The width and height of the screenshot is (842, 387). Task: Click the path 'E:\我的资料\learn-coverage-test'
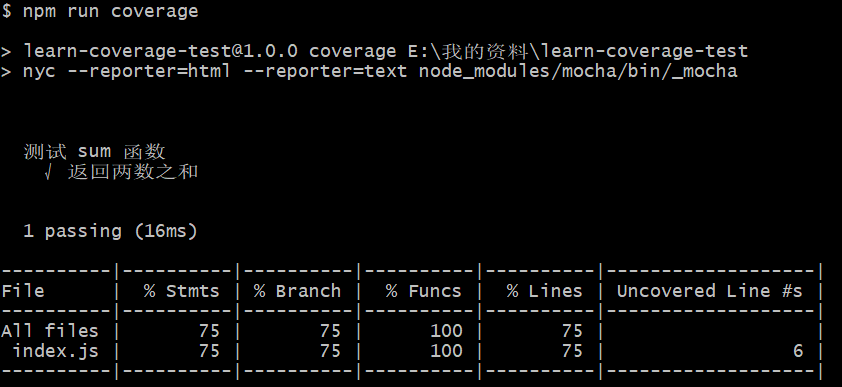tap(578, 51)
